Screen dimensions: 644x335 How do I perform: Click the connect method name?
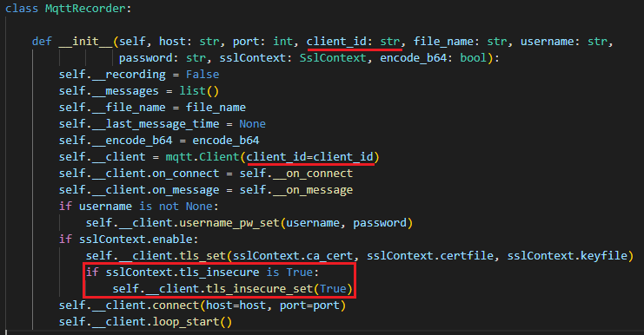tap(176, 305)
